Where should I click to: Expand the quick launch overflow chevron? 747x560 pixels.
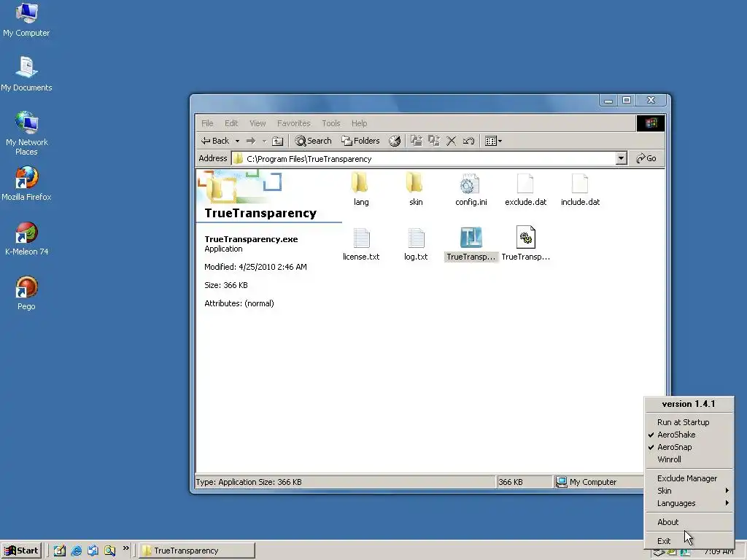[125, 548]
